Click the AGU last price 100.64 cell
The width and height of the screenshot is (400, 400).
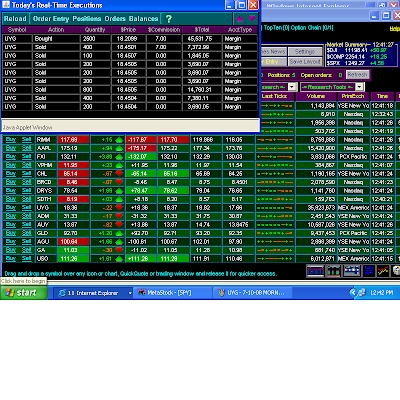point(73,242)
